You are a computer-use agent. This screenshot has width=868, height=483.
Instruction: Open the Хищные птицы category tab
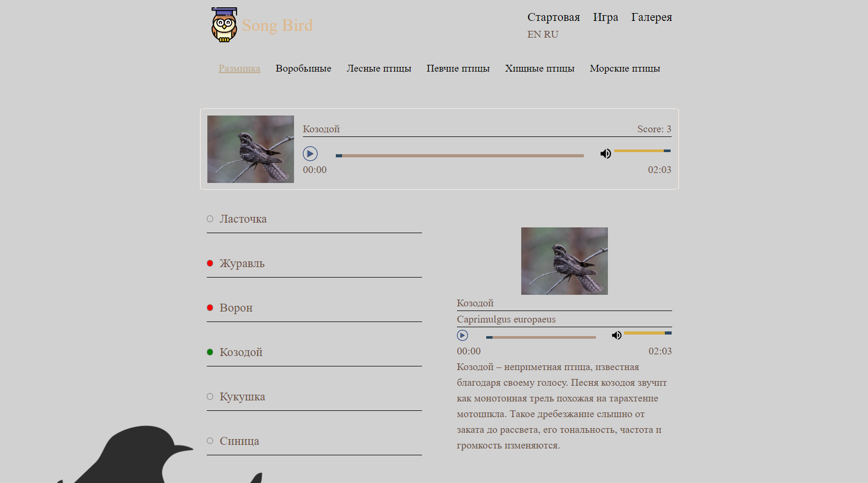539,68
